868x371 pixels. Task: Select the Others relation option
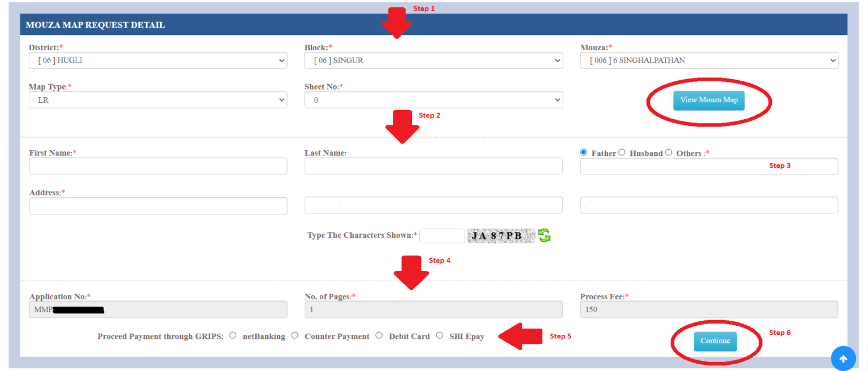(669, 152)
